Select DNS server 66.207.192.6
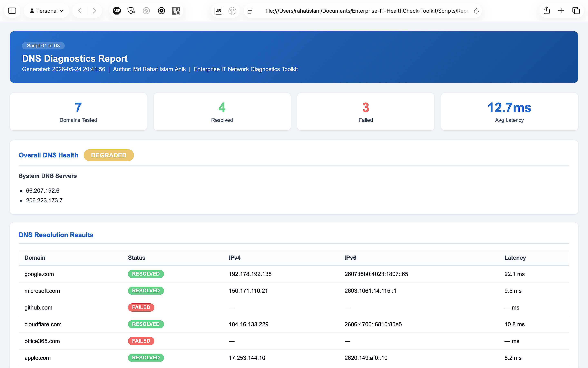 pos(43,191)
